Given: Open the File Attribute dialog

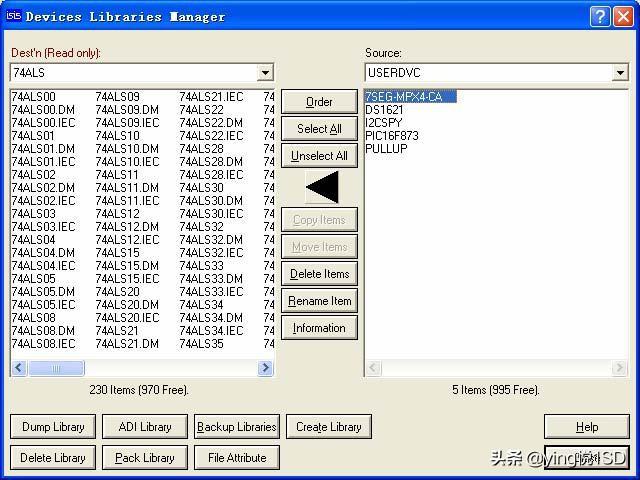Looking at the screenshot, I should (237, 458).
